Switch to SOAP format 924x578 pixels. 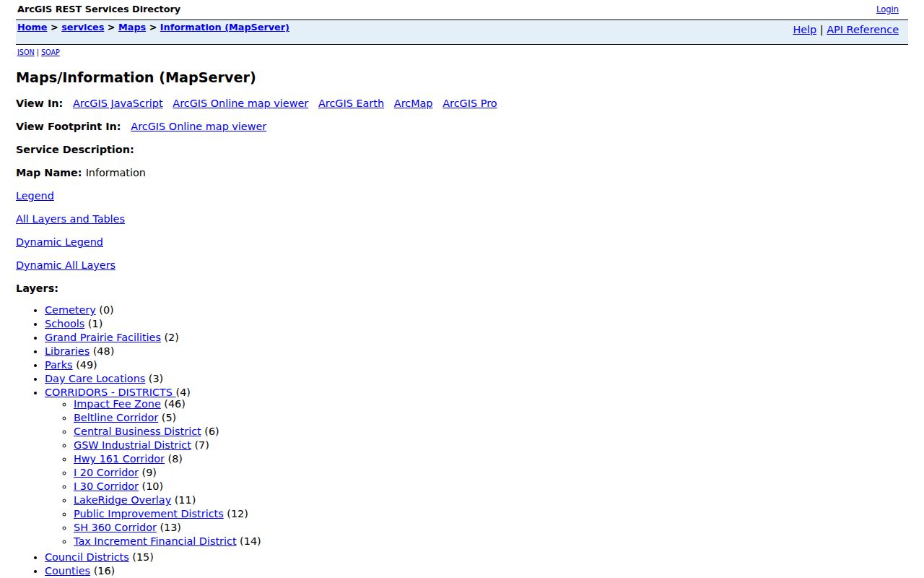[51, 52]
